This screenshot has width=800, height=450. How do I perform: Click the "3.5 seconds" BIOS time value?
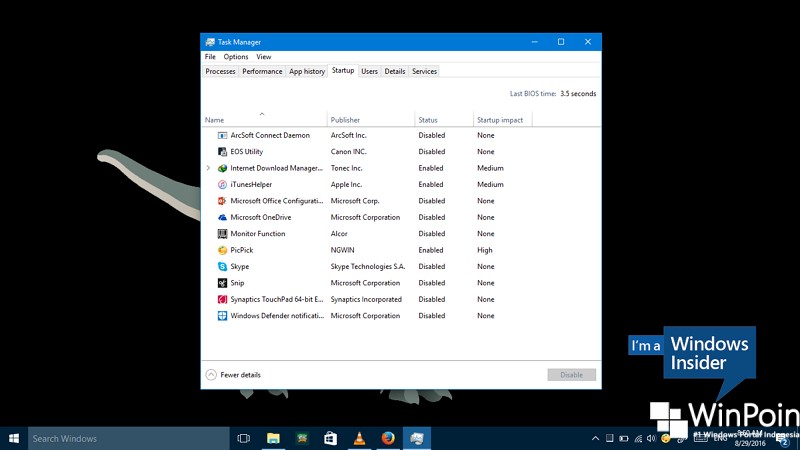pos(578,93)
